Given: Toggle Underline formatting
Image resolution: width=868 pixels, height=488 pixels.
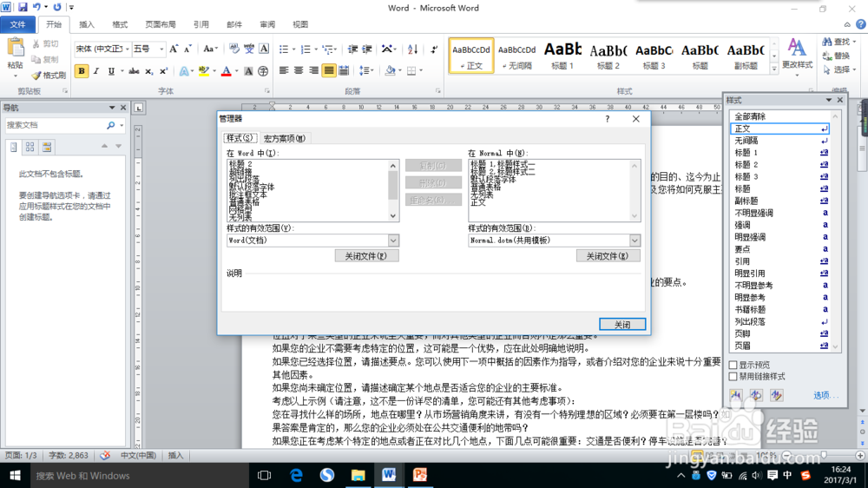Looking at the screenshot, I should (x=111, y=71).
